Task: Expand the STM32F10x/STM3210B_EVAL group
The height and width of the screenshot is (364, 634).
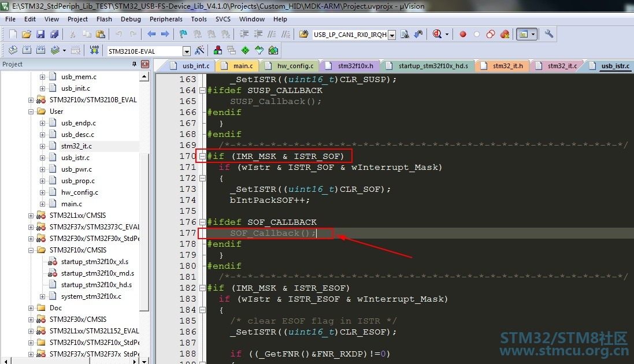Action: (x=31, y=100)
